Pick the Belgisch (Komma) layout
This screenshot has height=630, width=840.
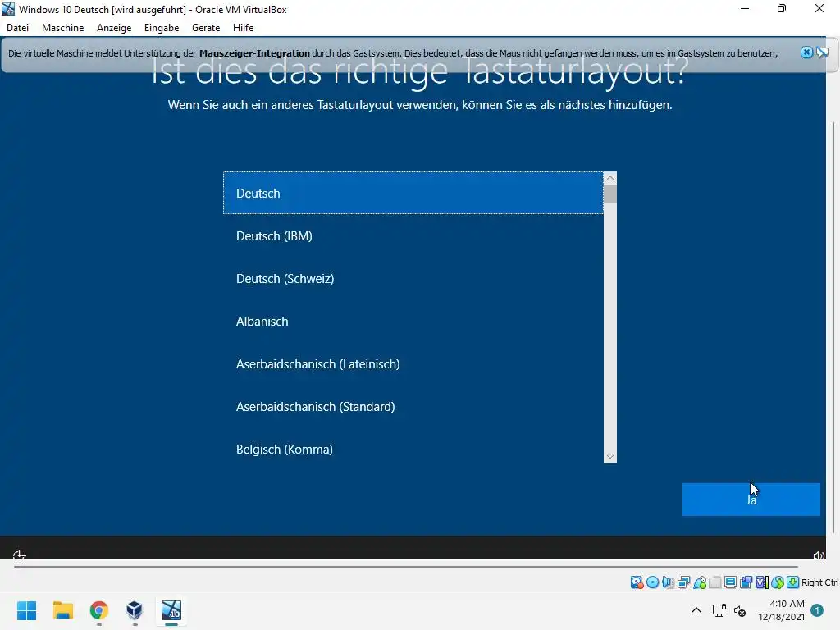[413, 449]
